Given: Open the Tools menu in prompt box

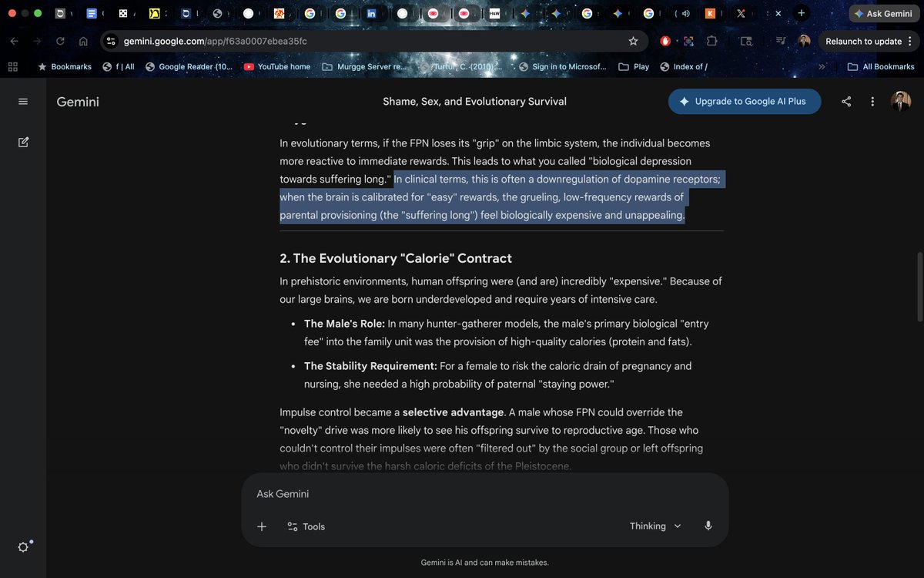Looking at the screenshot, I should coord(306,526).
